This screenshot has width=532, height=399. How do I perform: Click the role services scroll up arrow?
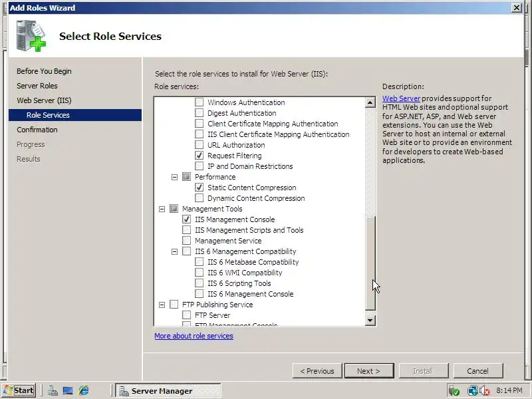click(370, 102)
